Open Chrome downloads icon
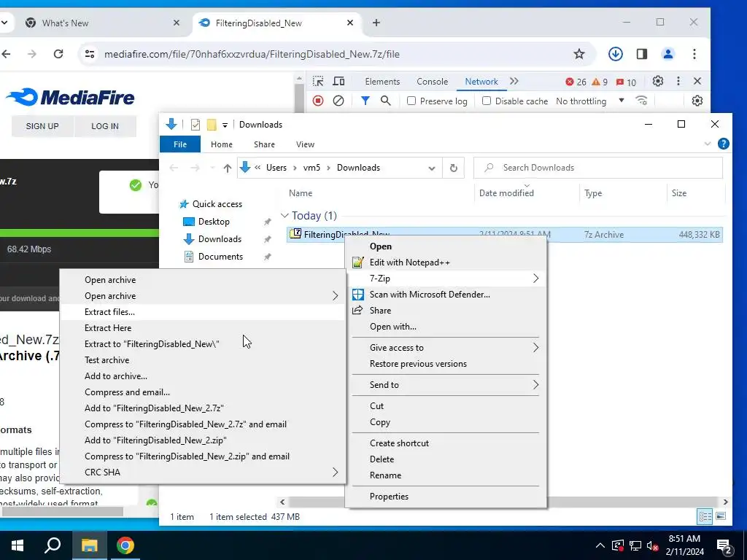 tap(615, 54)
